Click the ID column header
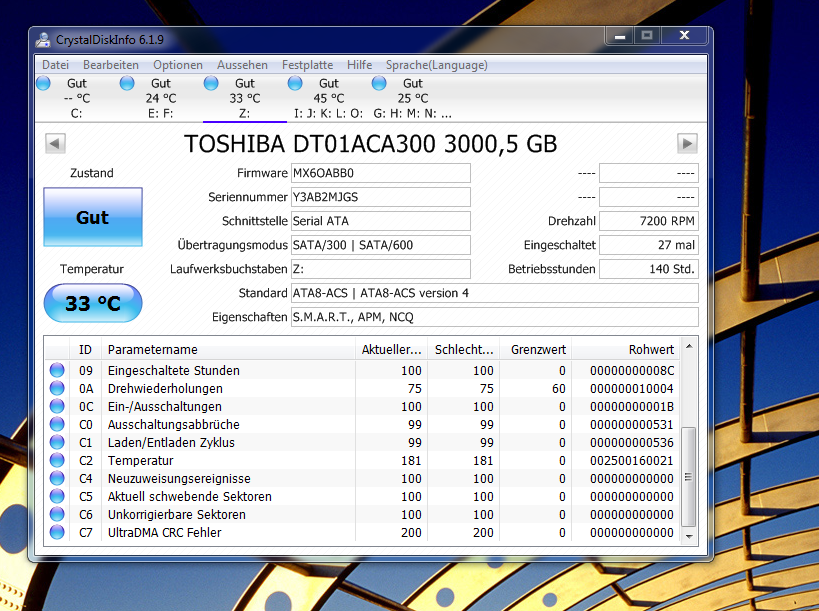Image resolution: width=819 pixels, height=611 pixels. pos(85,349)
